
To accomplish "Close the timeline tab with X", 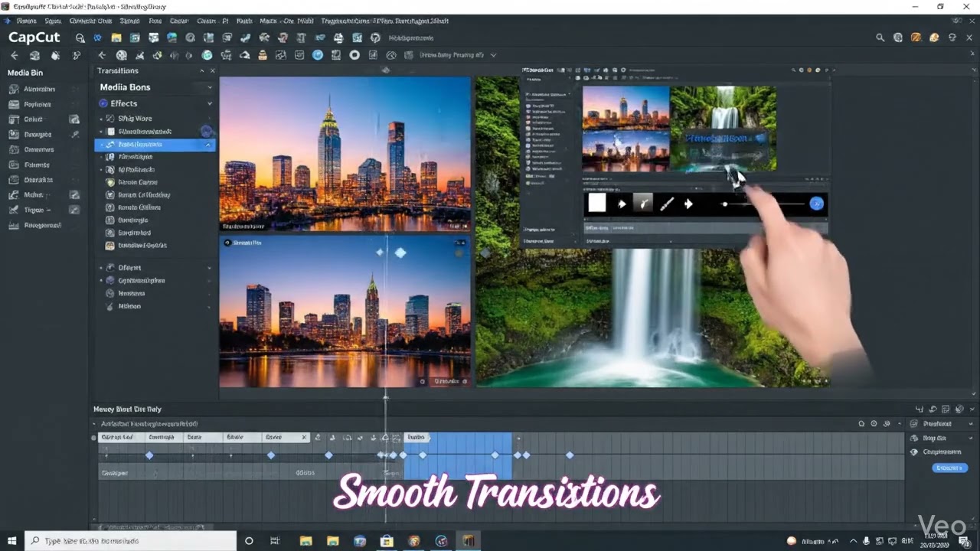I will [304, 437].
